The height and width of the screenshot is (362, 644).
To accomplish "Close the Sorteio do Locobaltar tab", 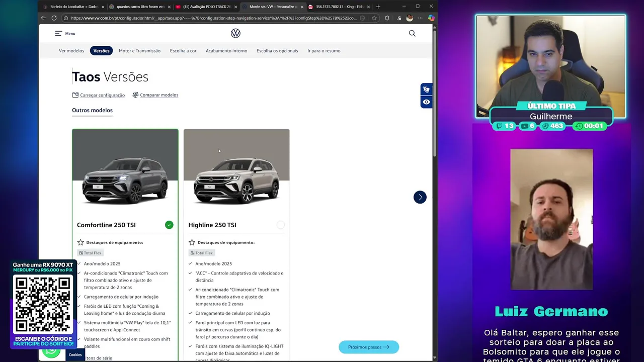I will (x=103, y=7).
